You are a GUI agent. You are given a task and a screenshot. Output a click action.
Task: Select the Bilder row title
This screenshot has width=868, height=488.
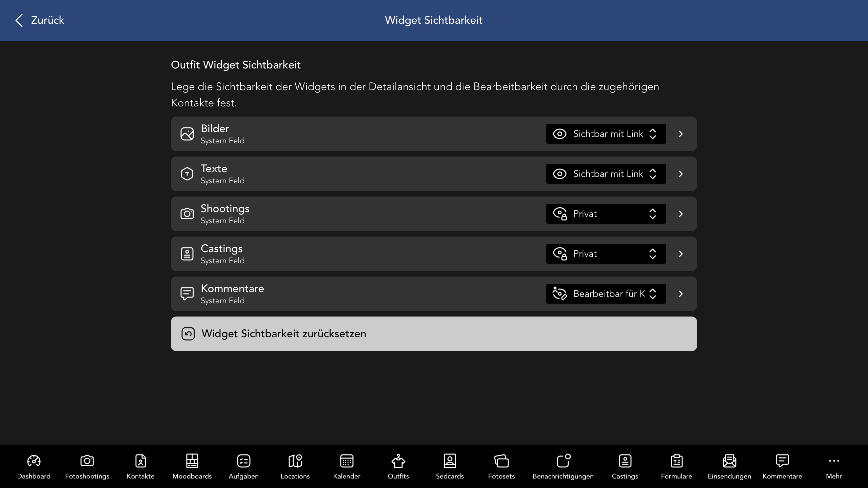(x=215, y=128)
